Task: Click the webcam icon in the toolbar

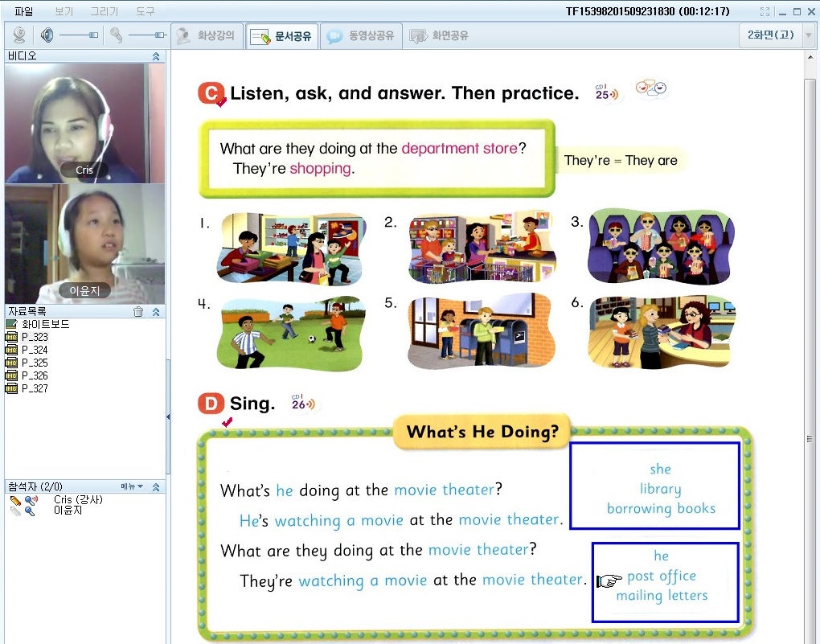Action: point(19,35)
